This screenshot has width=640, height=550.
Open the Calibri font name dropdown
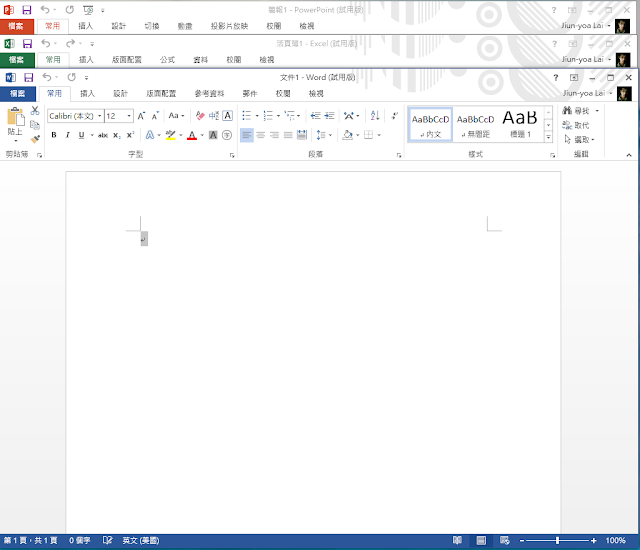100,116
